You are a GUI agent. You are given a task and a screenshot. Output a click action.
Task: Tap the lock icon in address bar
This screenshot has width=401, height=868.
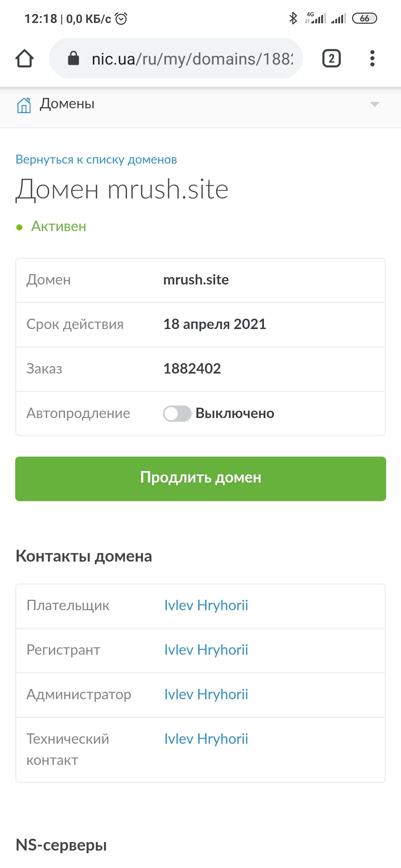(x=74, y=58)
